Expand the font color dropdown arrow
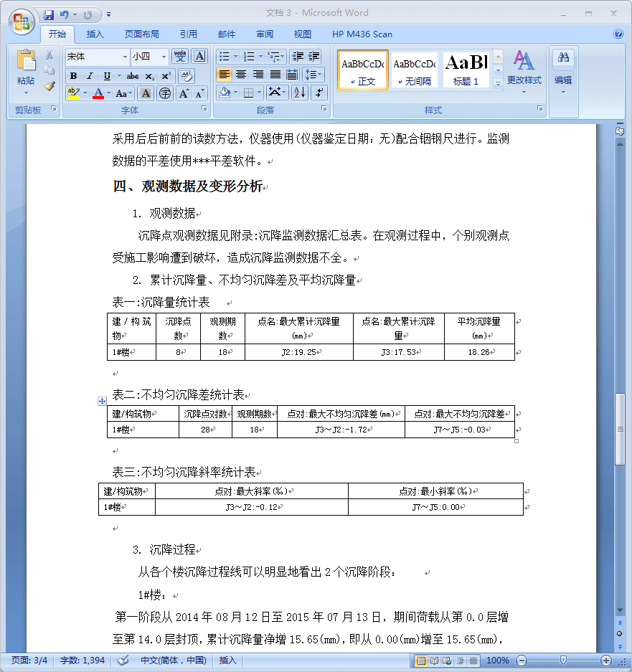The height and width of the screenshot is (672, 632). pos(108,93)
